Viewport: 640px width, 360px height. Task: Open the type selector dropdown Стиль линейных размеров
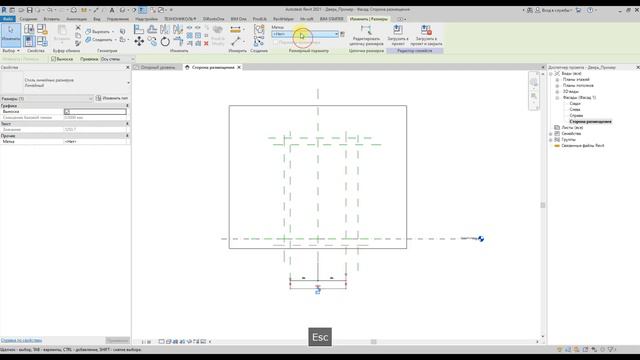(128, 83)
